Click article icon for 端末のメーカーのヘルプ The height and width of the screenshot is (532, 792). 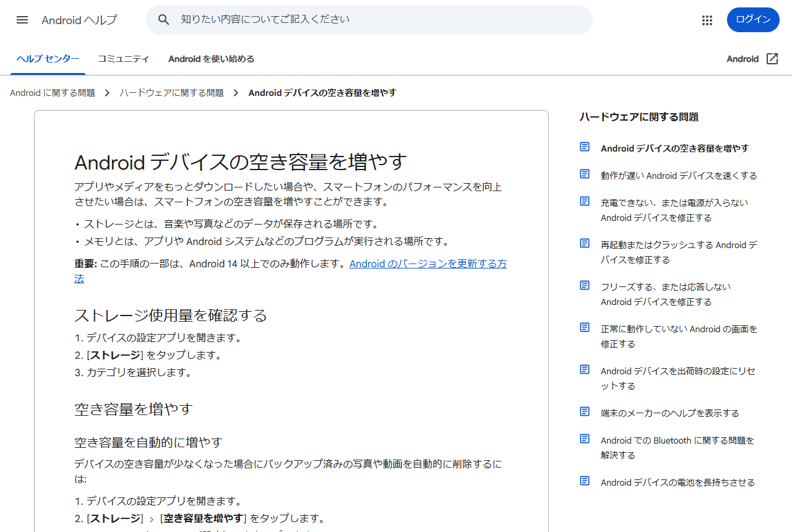[585, 411]
